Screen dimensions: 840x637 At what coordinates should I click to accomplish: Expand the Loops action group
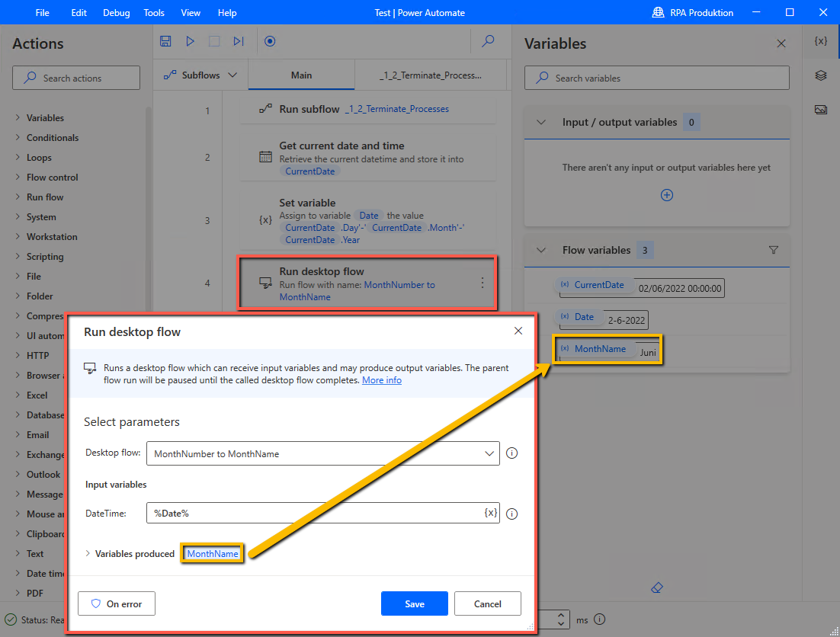click(x=18, y=157)
